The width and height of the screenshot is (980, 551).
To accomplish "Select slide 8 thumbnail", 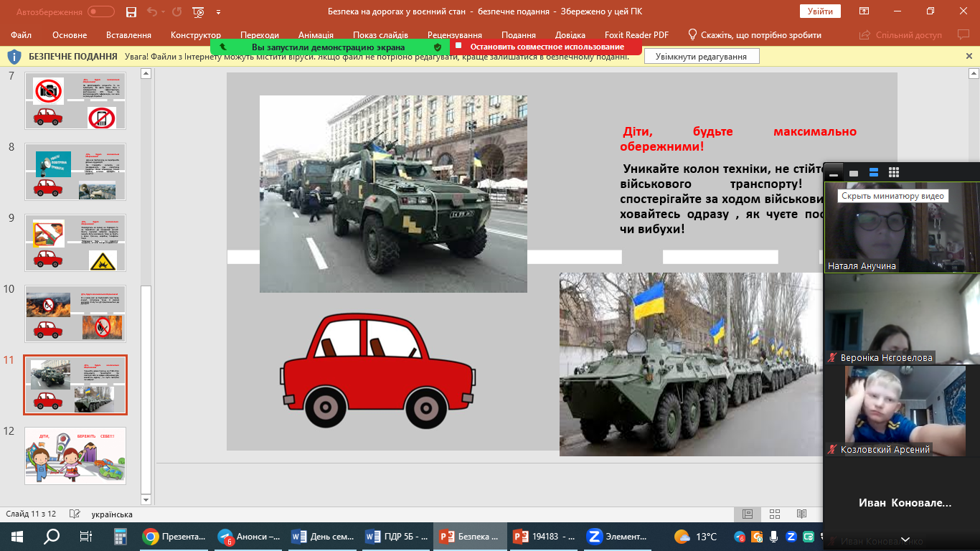I will (x=75, y=171).
